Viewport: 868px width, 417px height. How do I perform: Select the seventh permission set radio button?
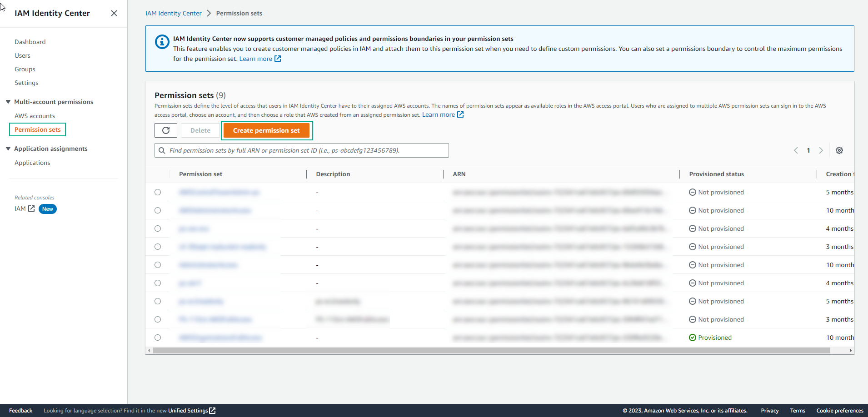158,301
